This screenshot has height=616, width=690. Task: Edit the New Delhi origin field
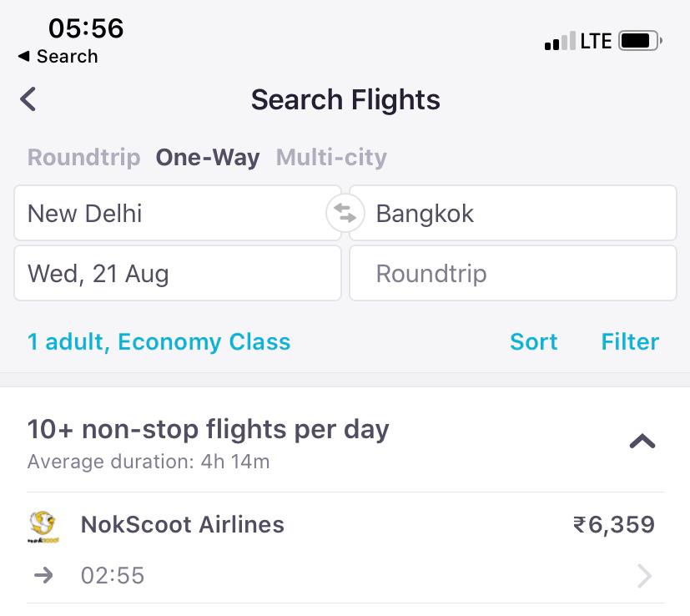point(178,213)
